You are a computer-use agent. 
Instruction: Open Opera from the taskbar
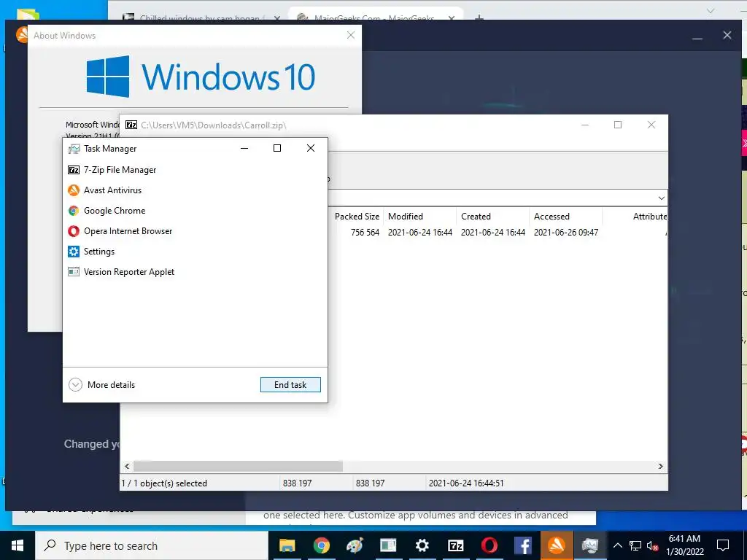[489, 545]
